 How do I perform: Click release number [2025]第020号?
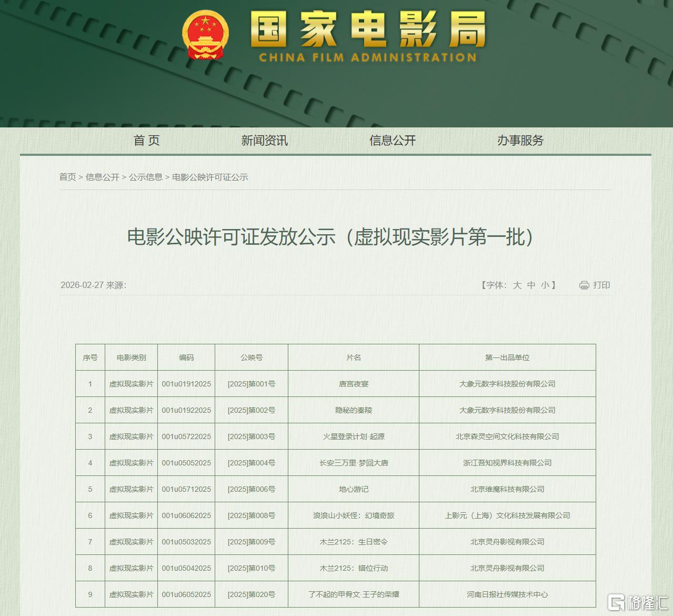coord(252,594)
